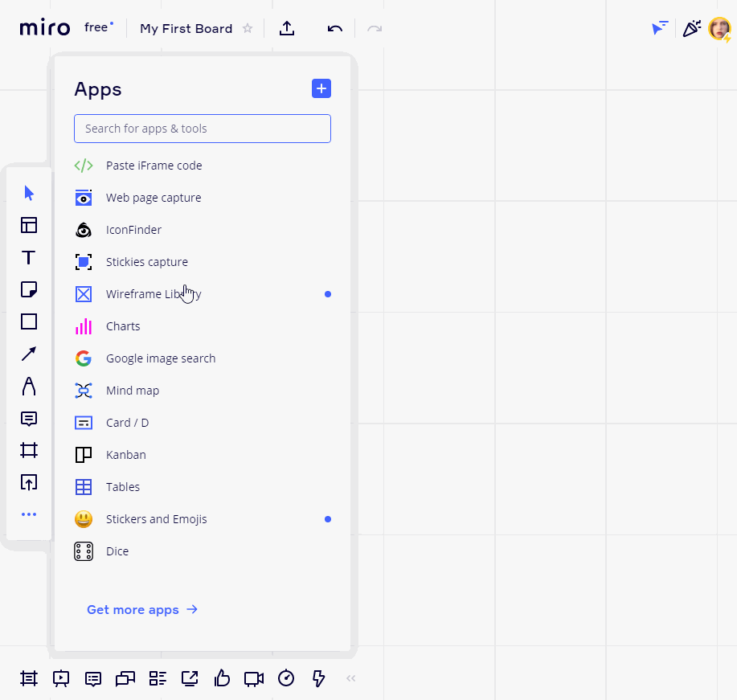Collapse the bottom toolbar with double chevron
Image resolution: width=737 pixels, height=700 pixels.
(x=350, y=678)
